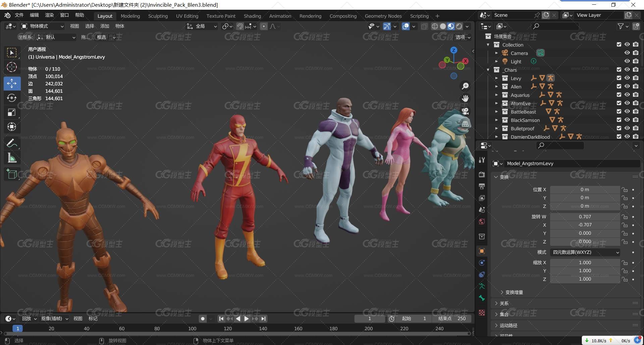Toggle viewport gizmos button
644x345 pixels.
click(x=387, y=26)
